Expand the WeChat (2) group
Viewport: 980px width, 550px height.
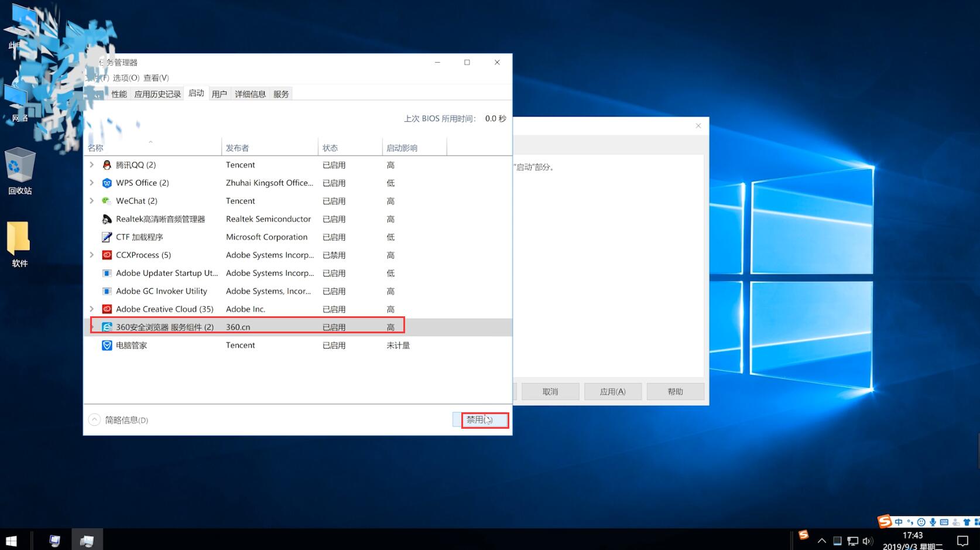tap(92, 201)
